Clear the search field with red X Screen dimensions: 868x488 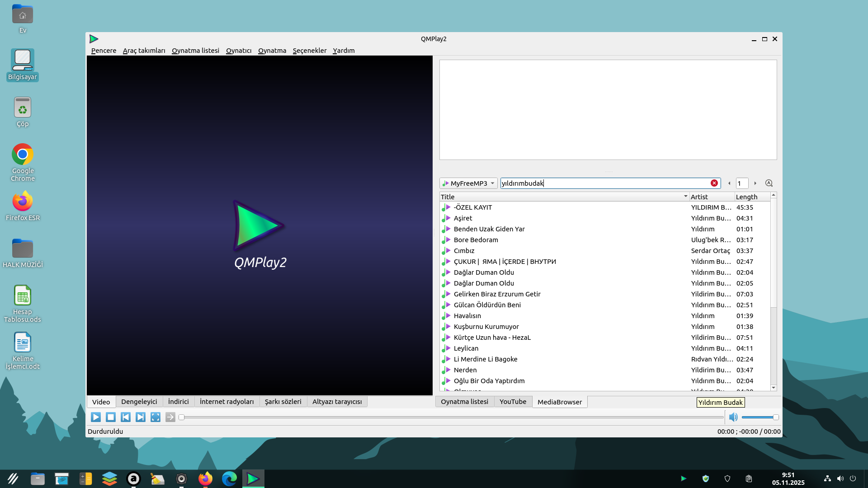click(x=714, y=183)
